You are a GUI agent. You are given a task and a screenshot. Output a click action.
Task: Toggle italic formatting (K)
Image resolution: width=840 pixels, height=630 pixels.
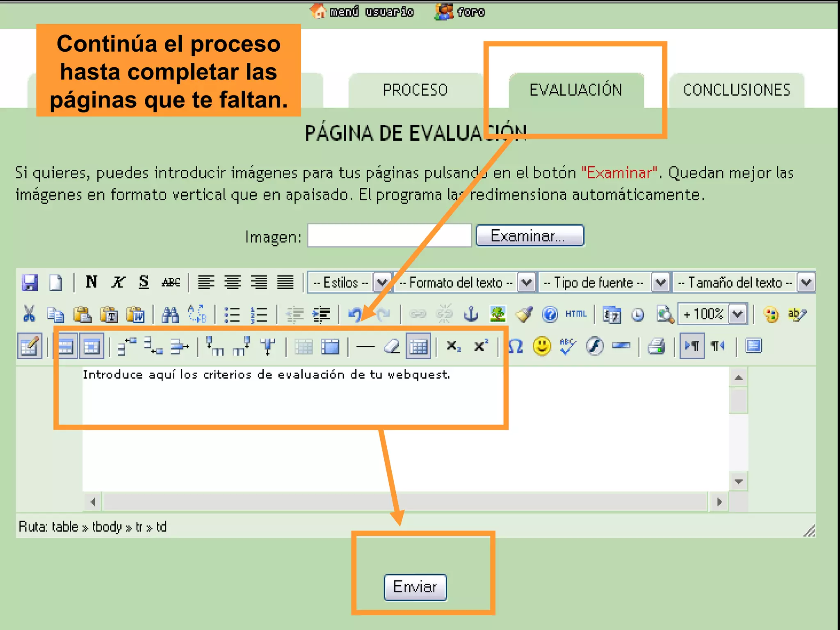point(118,282)
